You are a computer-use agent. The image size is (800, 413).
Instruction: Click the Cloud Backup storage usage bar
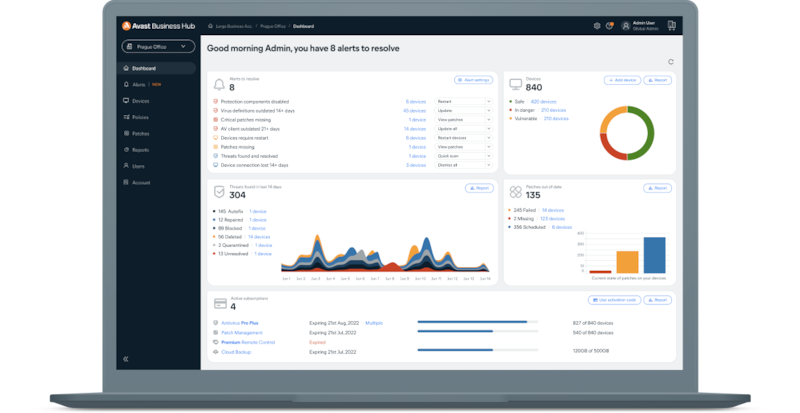coord(478,350)
